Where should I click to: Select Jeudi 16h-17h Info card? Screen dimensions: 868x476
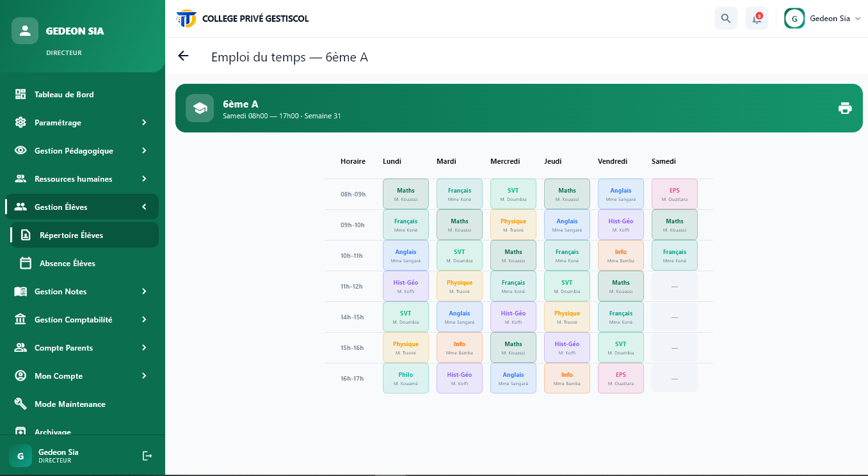coord(567,378)
